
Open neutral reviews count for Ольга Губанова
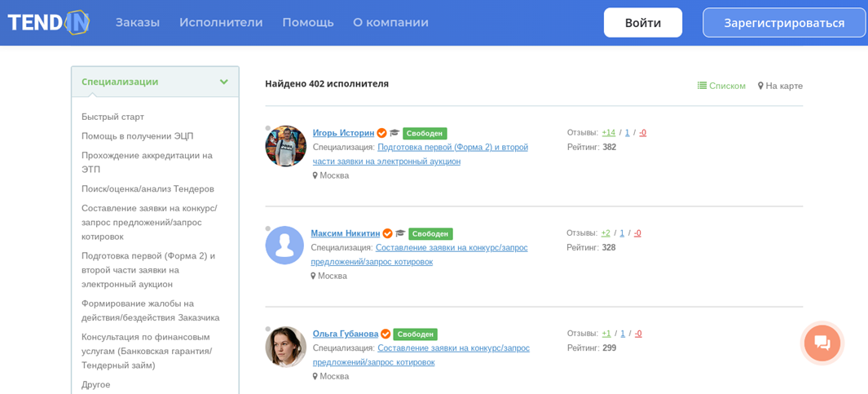coord(622,334)
